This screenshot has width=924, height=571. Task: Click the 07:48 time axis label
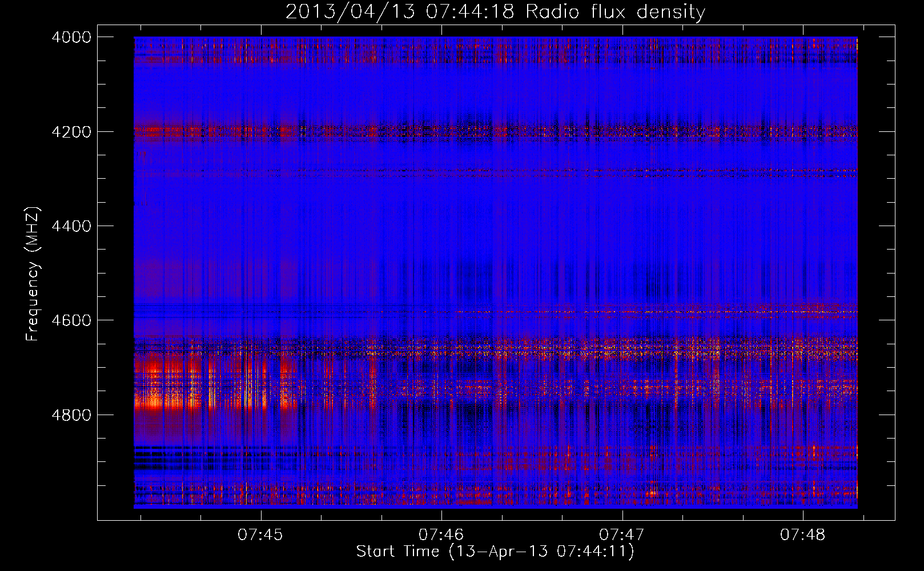point(802,534)
